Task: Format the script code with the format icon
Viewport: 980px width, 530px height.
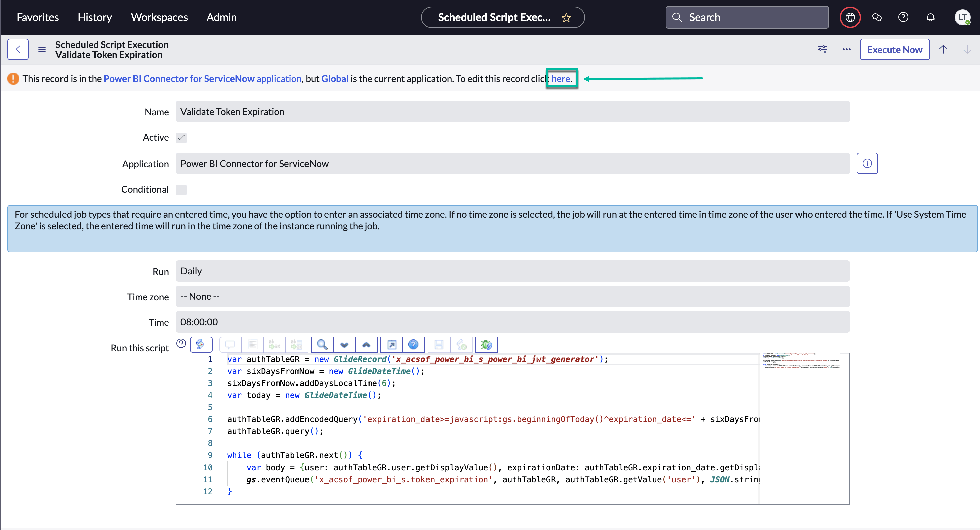Action: coord(253,344)
